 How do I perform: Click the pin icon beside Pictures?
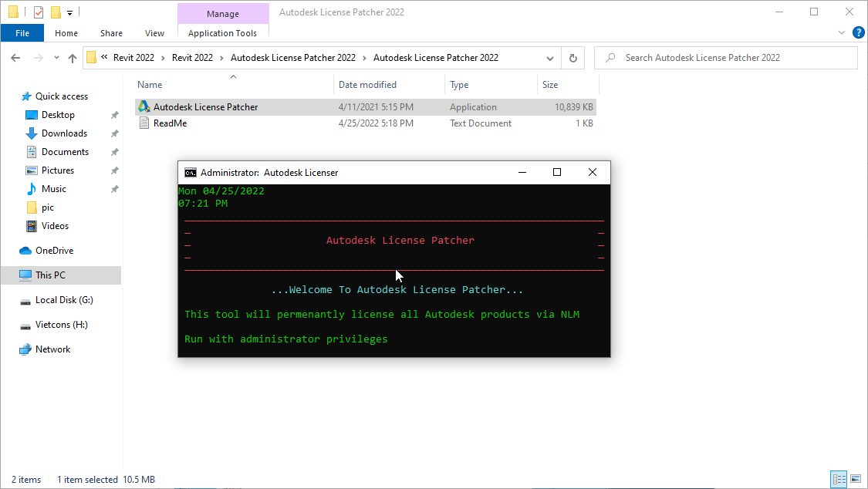tap(115, 170)
